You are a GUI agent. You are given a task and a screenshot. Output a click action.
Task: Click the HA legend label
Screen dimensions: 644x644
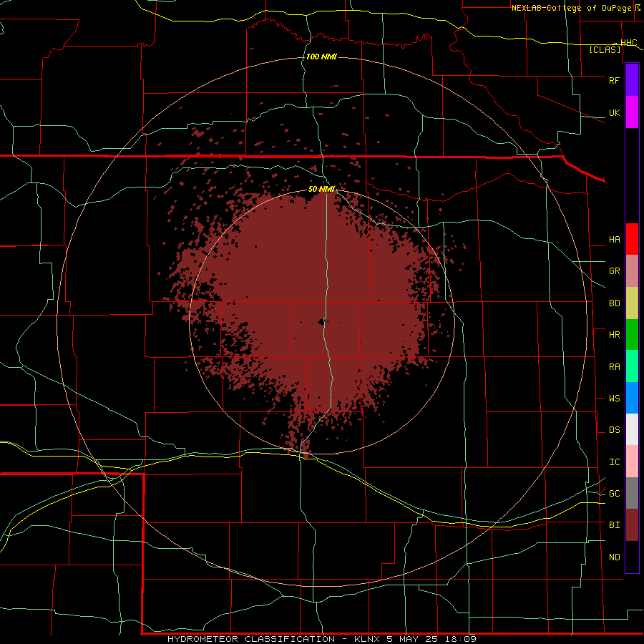tap(614, 240)
